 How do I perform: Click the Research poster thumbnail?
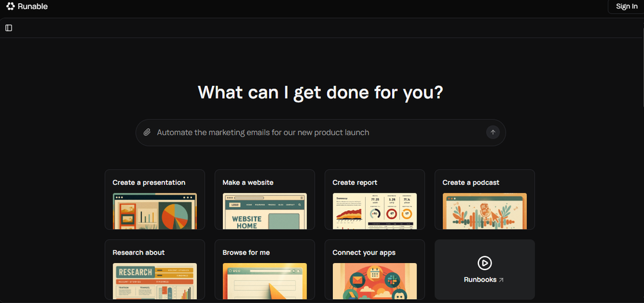(x=155, y=281)
